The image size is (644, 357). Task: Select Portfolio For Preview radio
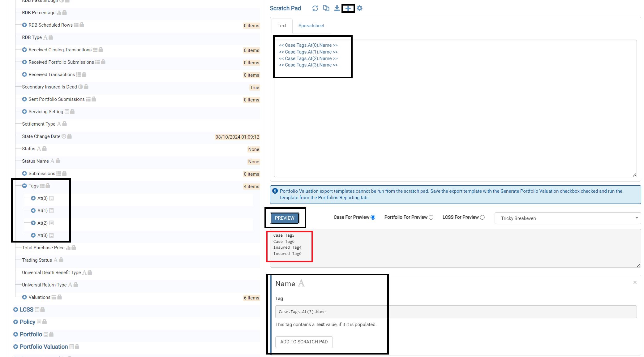pos(431,217)
